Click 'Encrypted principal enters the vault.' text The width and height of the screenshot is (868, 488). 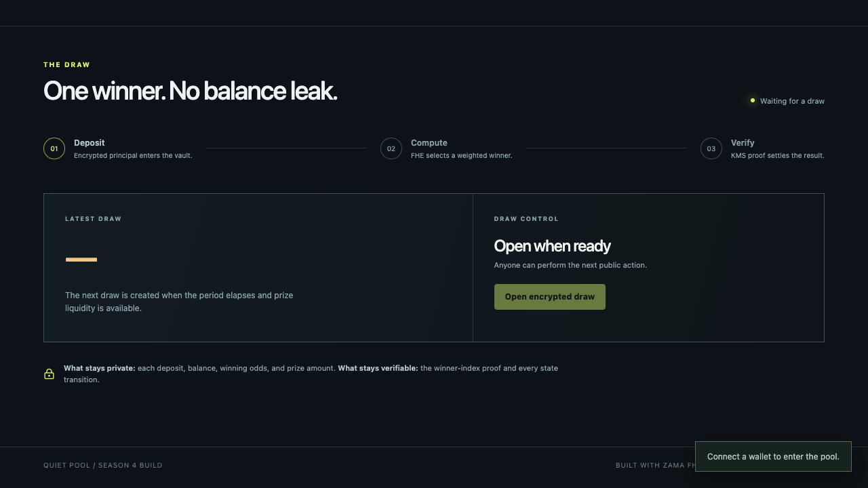133,156
